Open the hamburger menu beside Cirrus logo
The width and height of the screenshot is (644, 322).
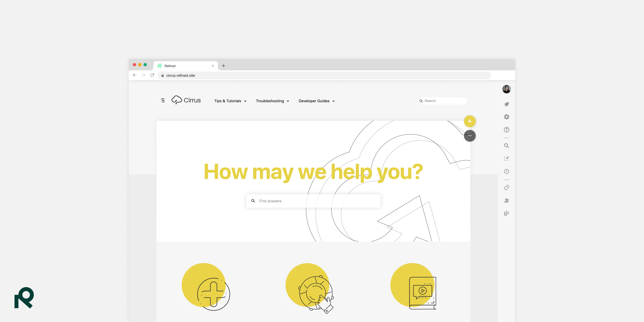coord(163,100)
